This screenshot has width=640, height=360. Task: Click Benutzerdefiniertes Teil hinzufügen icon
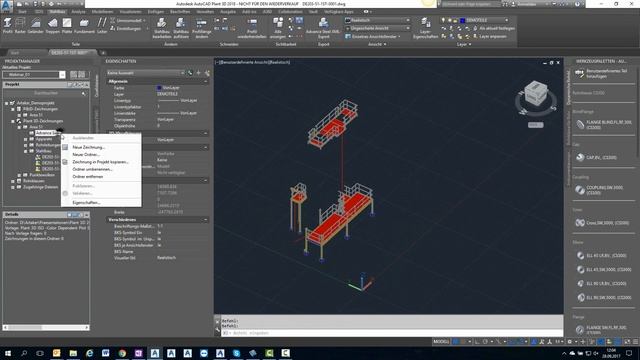coord(580,73)
